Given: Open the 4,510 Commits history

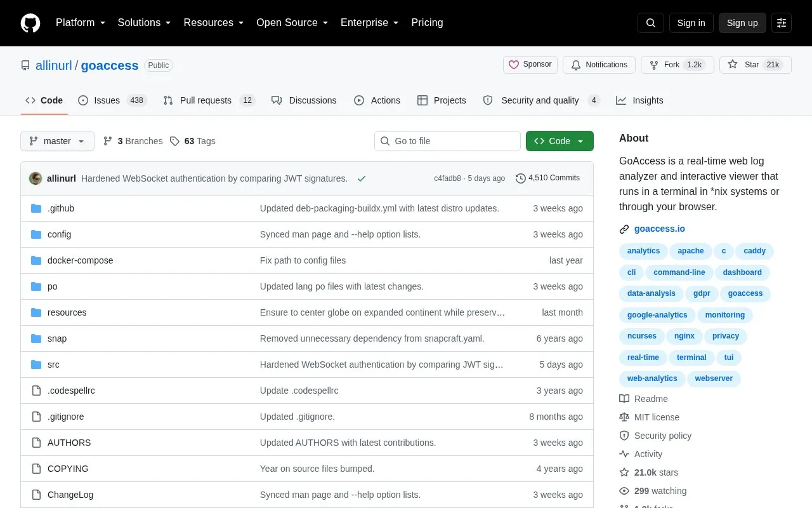Looking at the screenshot, I should click(547, 178).
